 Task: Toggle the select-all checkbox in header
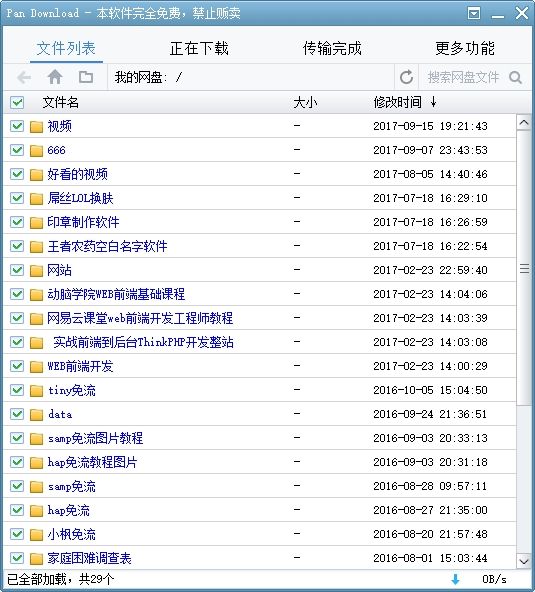click(x=17, y=102)
